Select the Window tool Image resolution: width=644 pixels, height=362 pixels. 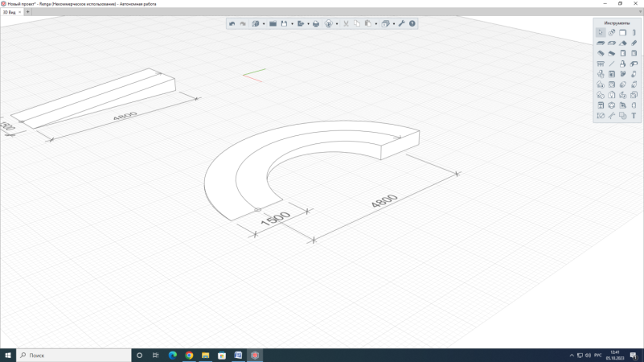click(x=634, y=53)
